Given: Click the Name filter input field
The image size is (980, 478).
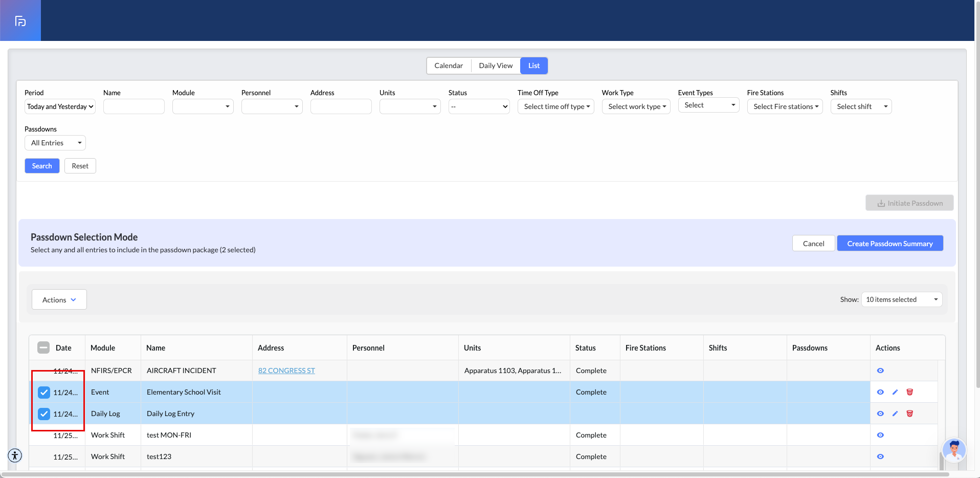Looking at the screenshot, I should 133,106.
